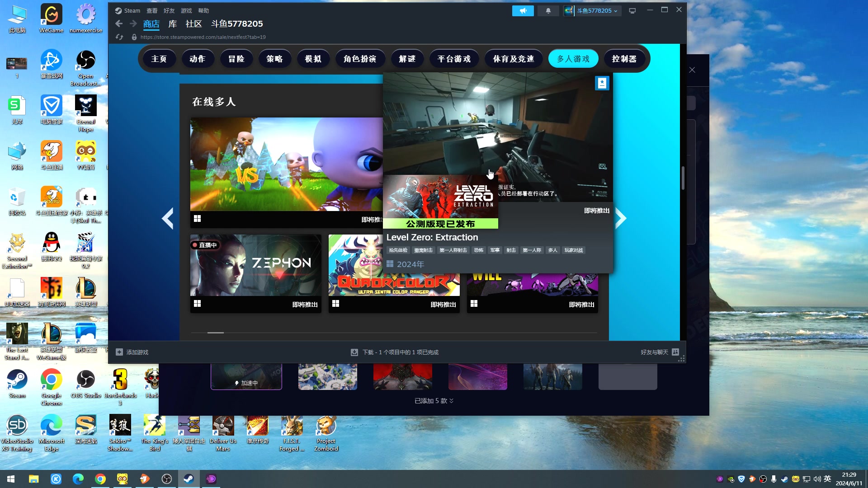The width and height of the screenshot is (868, 488).
Task: Select the 主页 category tab
Action: 159,59
